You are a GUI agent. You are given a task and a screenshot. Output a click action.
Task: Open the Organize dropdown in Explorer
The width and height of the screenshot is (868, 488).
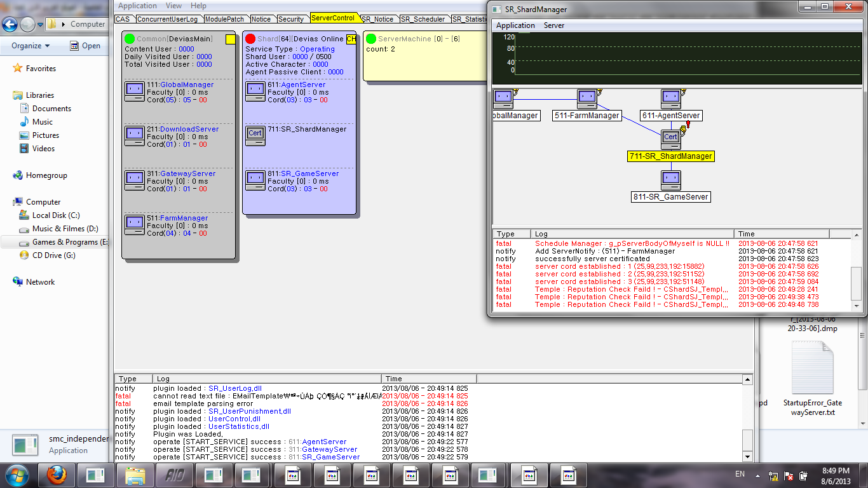(x=31, y=46)
